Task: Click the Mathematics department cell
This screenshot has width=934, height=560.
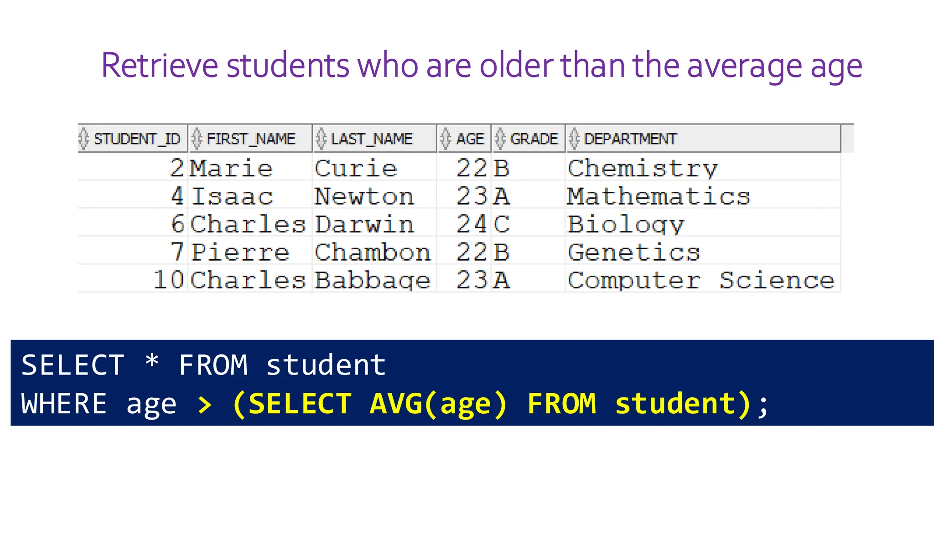Action: 659,196
